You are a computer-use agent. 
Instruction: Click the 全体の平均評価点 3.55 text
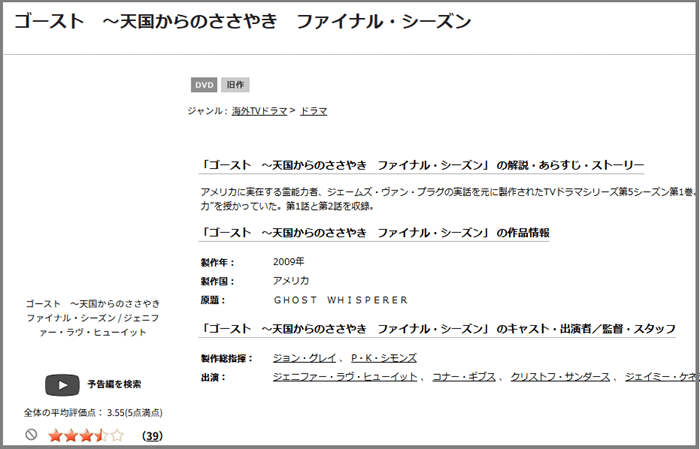(x=93, y=413)
